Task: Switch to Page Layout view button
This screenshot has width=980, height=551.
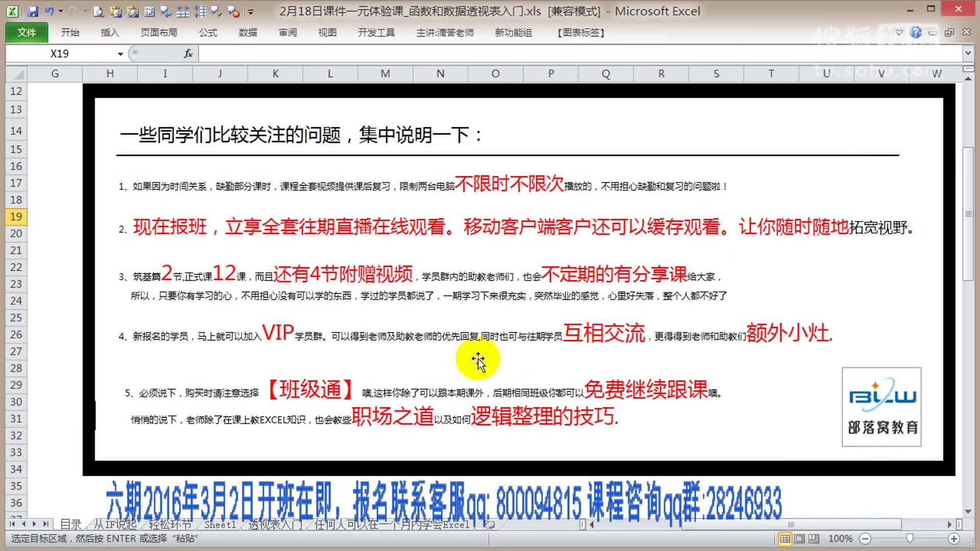Action: (799, 539)
